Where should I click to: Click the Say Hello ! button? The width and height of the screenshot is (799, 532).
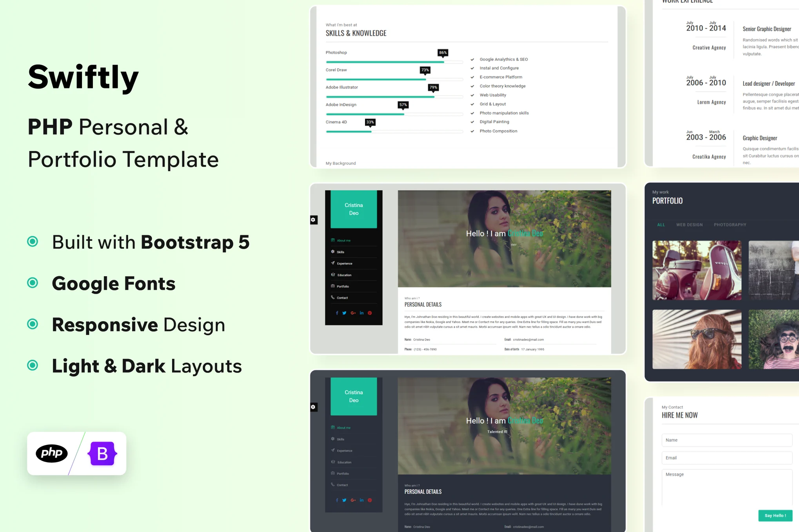click(x=775, y=516)
